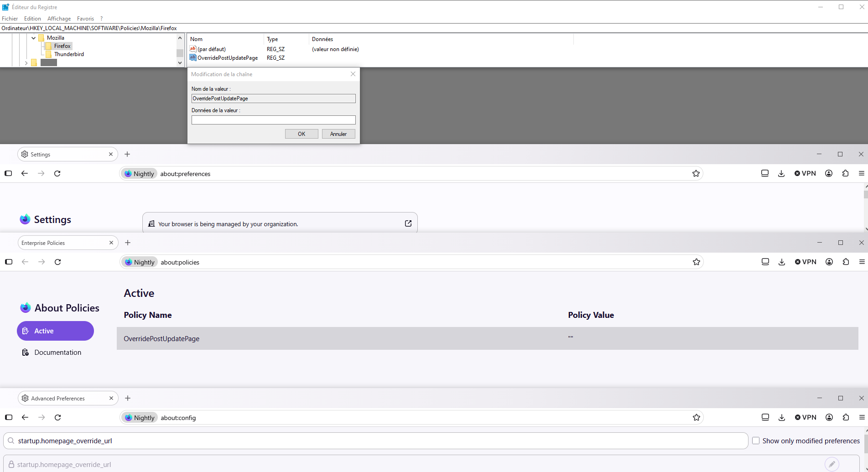Click OverridePostUpdatePage policy row
Viewport: 868px width, 472px height.
[488, 338]
